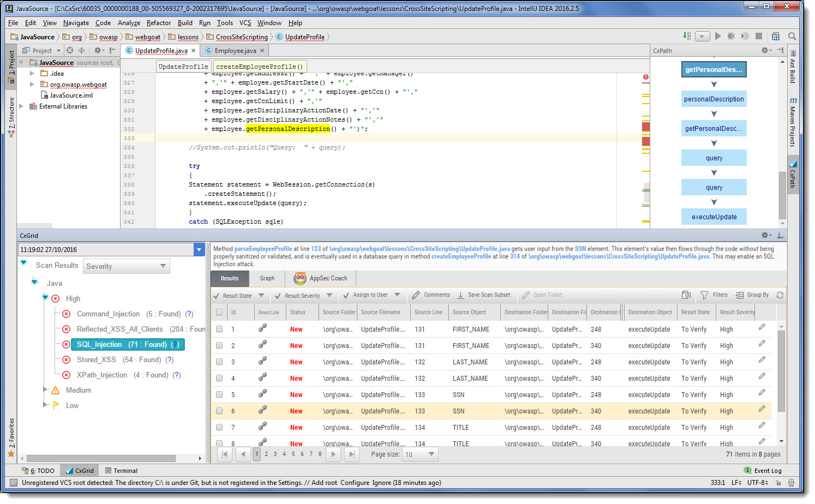Click the Stop icon in main toolbar
The image size is (815, 504).
tap(759, 36)
